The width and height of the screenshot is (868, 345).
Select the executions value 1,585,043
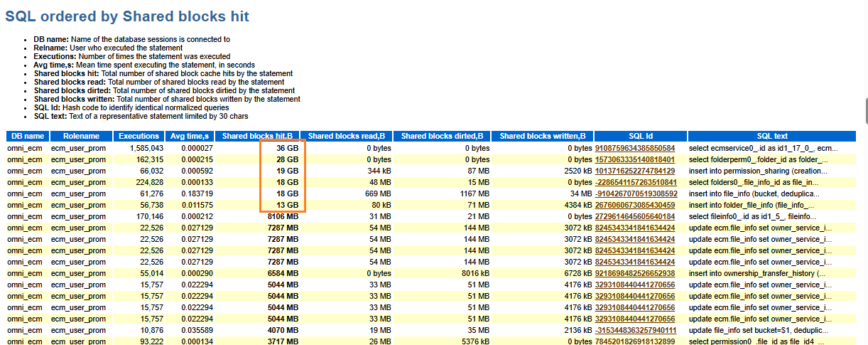(x=146, y=148)
